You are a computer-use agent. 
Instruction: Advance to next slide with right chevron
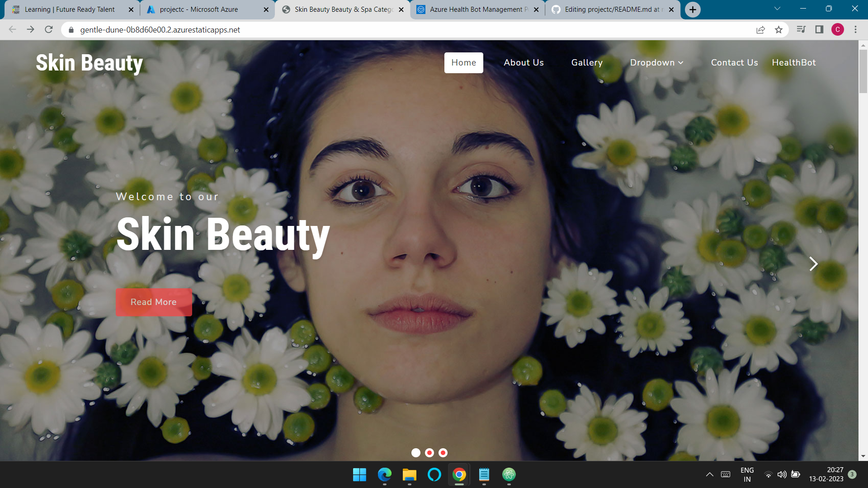coord(813,264)
